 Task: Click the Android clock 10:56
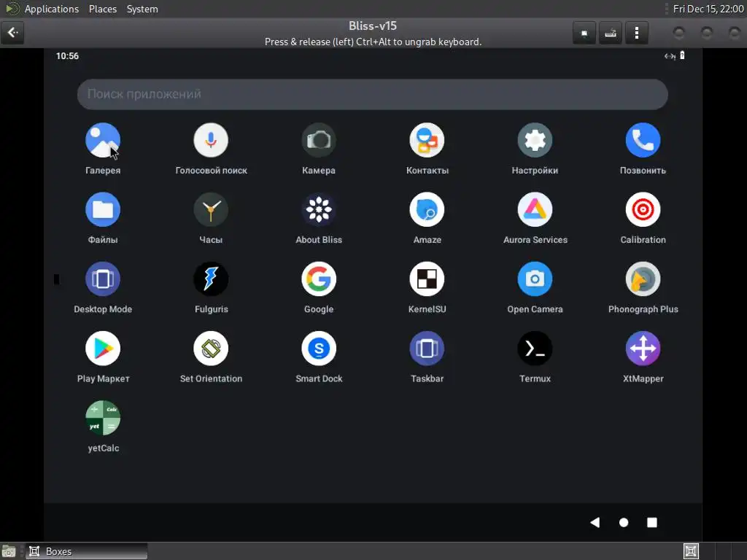click(67, 56)
